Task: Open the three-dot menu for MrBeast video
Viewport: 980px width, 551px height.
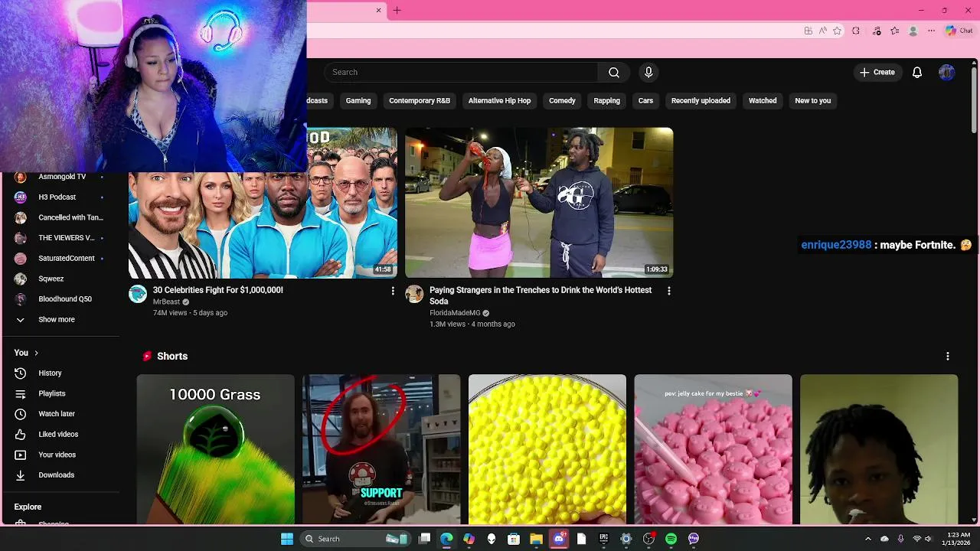Action: [x=393, y=291]
